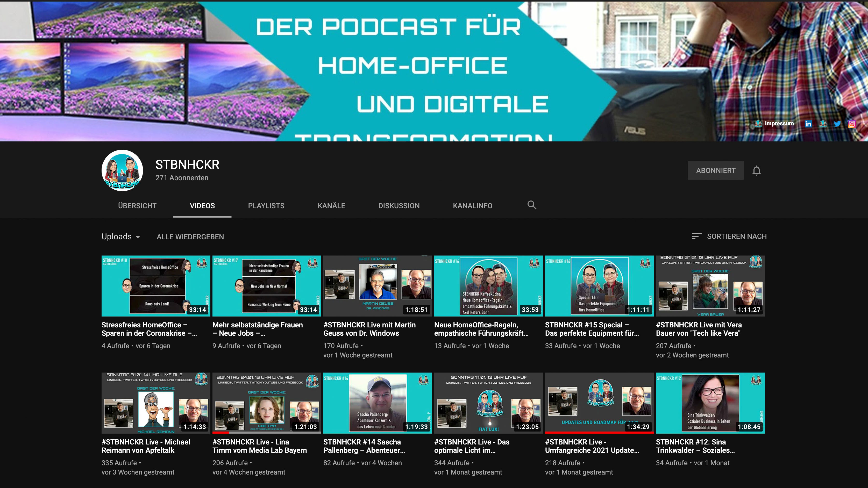Click ALLE WIEDERGEBEN play all button
Viewport: 868px width, 488px height.
pyautogui.click(x=190, y=237)
